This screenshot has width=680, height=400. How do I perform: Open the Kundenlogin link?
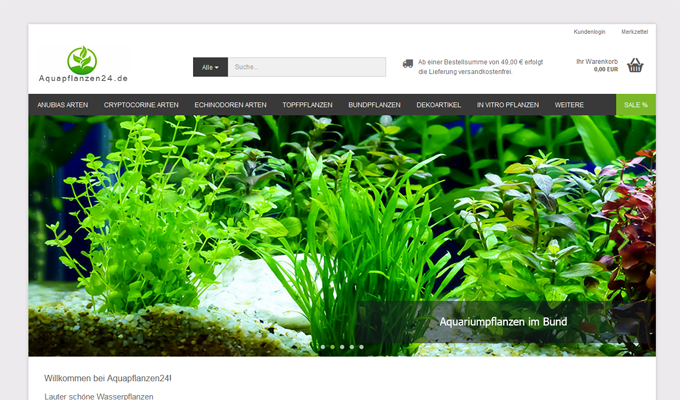589,32
